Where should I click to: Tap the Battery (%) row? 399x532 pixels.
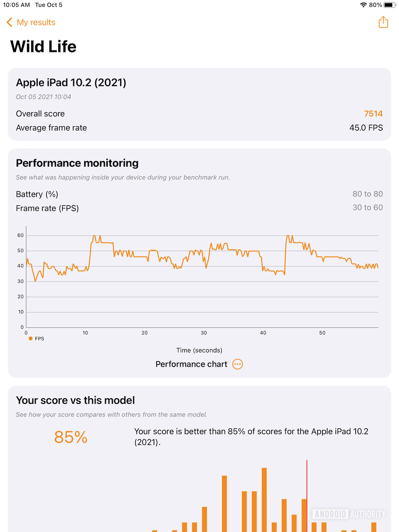199,194
